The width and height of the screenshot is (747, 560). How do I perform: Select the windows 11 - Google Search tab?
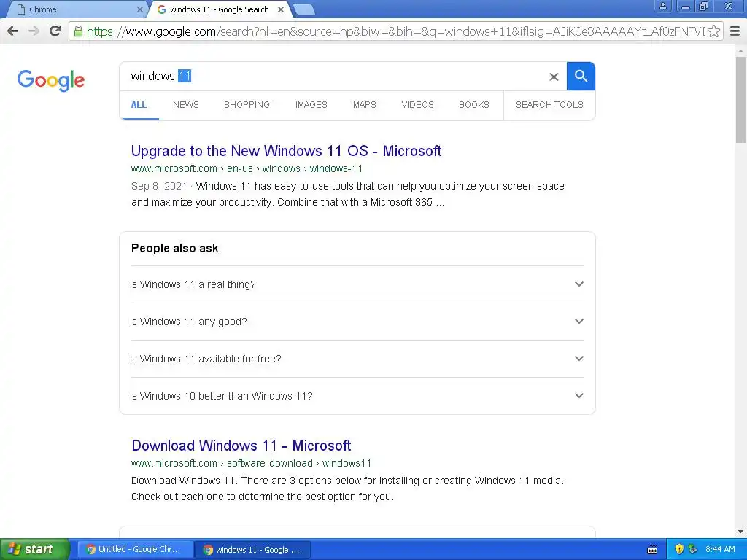[x=219, y=9]
